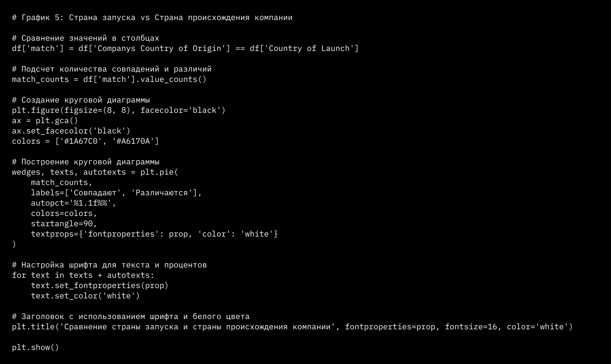Click the comment line 'График 5' at top
This screenshot has width=611, height=364.
[x=152, y=18]
